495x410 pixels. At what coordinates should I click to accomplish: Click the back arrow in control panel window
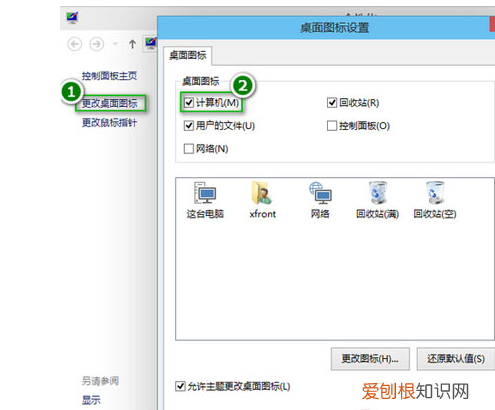[75, 44]
